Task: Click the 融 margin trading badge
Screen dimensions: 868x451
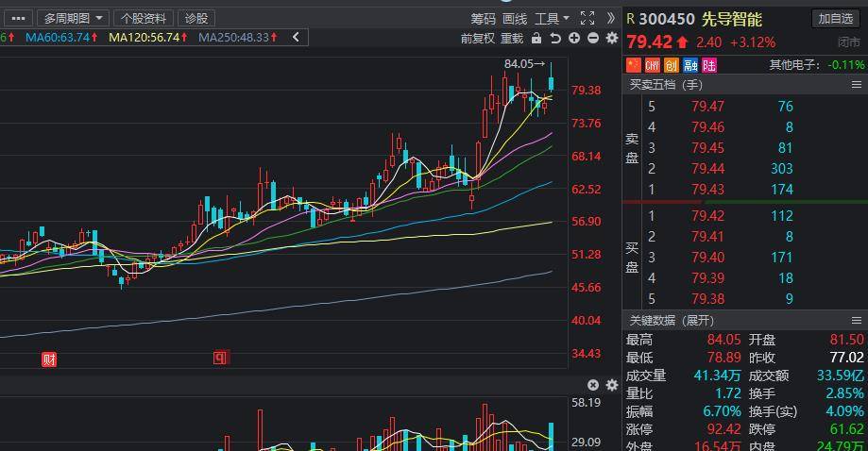Action: point(690,65)
